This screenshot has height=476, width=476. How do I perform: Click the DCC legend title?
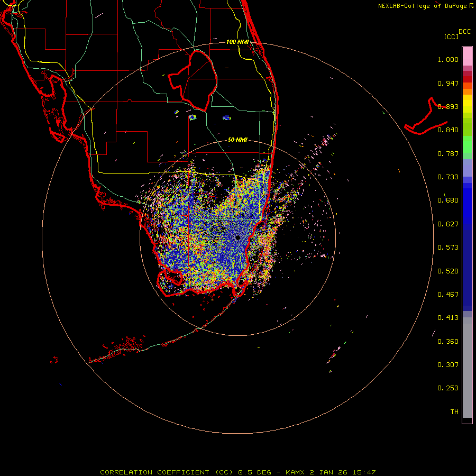click(464, 32)
